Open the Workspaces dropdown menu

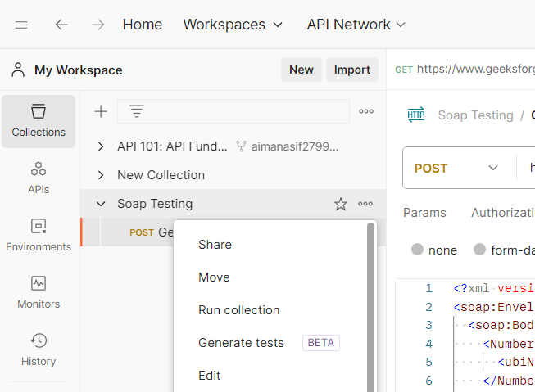tap(233, 25)
